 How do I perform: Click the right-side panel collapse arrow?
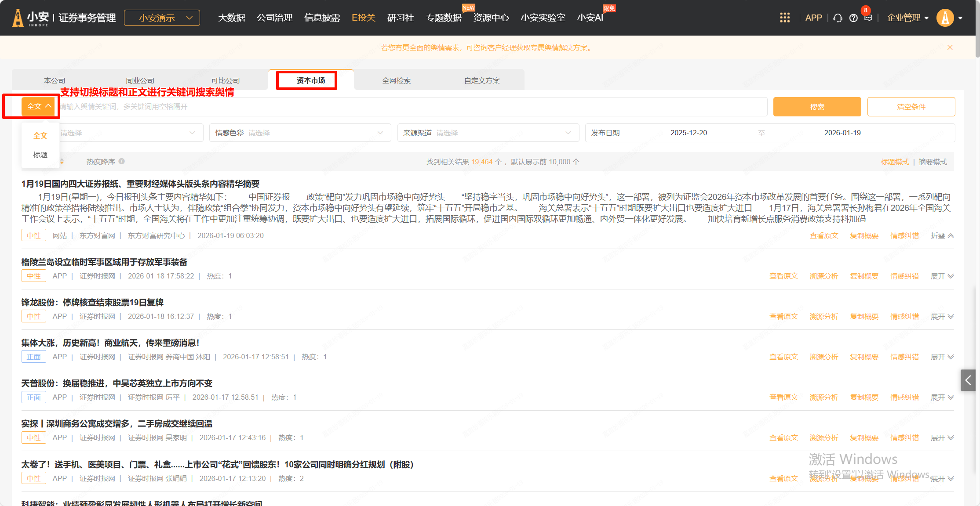968,380
